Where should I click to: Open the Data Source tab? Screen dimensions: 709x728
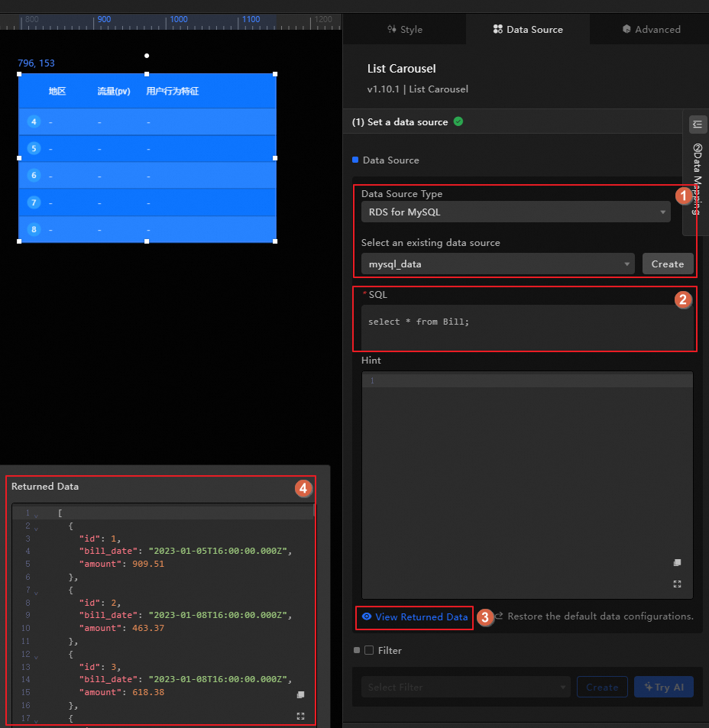(528, 29)
